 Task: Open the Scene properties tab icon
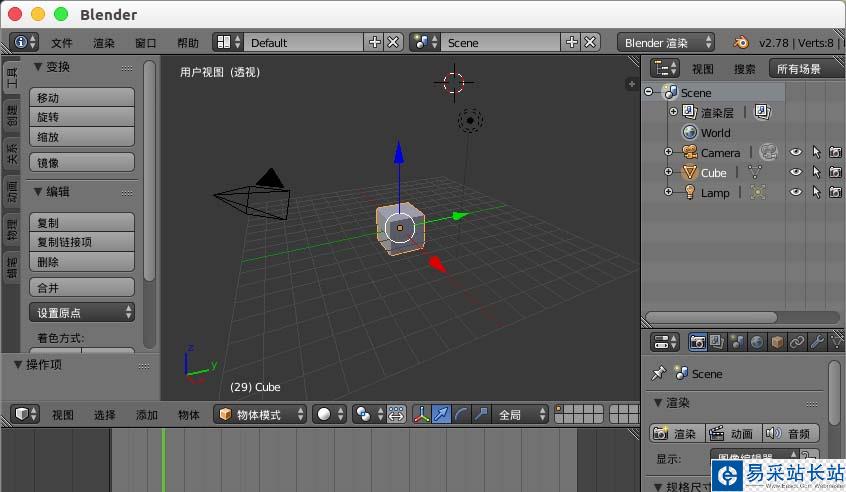(x=737, y=341)
